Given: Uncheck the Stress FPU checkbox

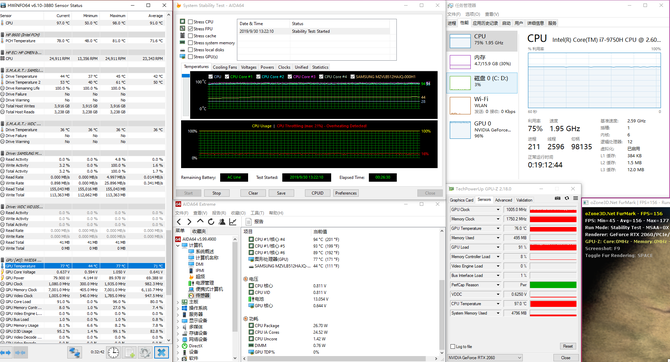Looking at the screenshot, I should pos(191,29).
